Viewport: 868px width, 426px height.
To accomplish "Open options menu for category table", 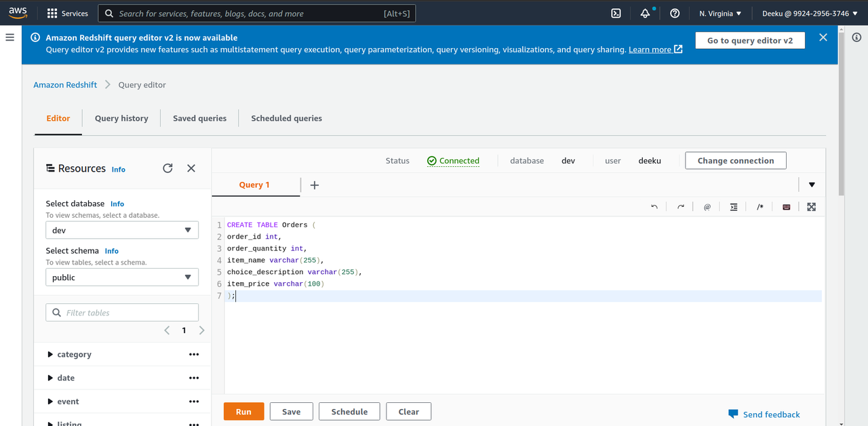I will click(194, 355).
